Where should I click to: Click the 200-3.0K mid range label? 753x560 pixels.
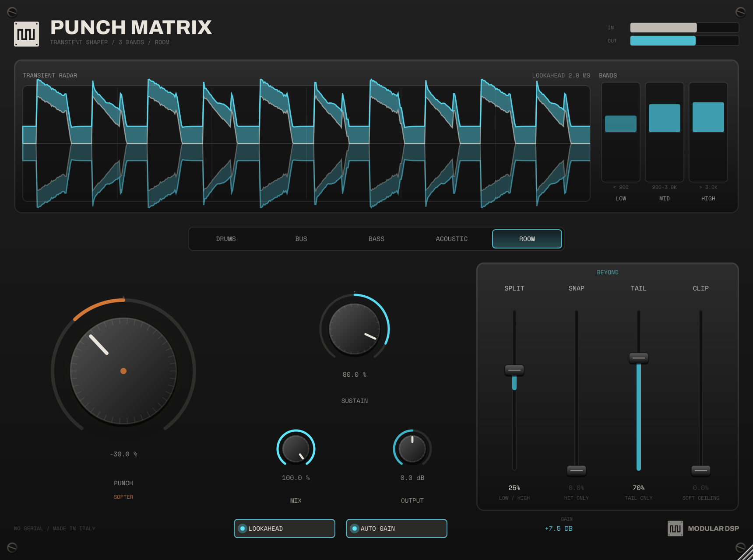click(665, 187)
